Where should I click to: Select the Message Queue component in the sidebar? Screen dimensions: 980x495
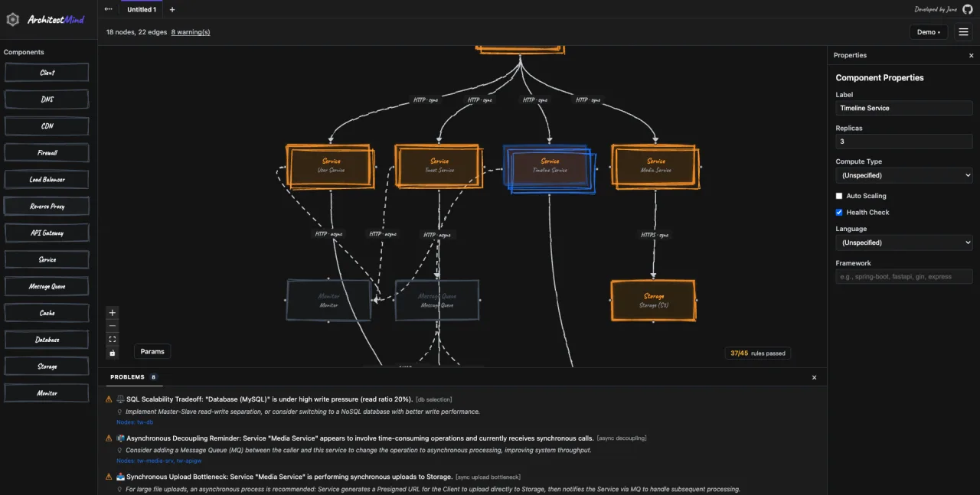pyautogui.click(x=47, y=286)
